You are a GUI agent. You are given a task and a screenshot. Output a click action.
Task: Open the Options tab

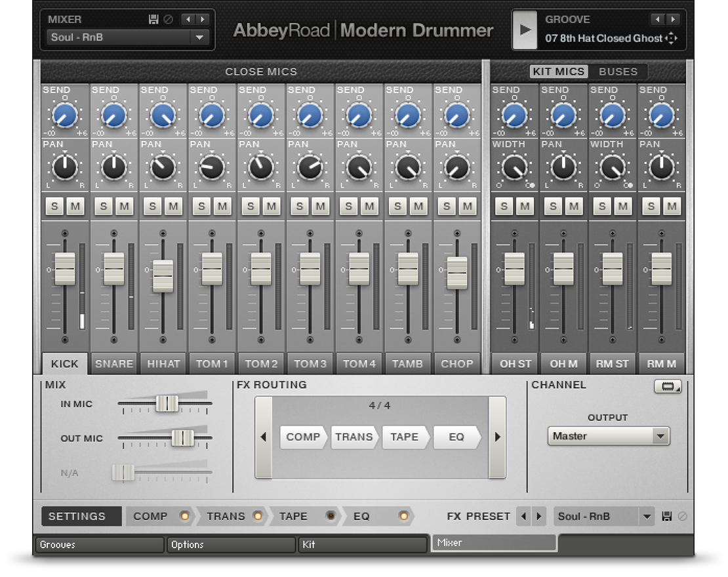tap(232, 544)
